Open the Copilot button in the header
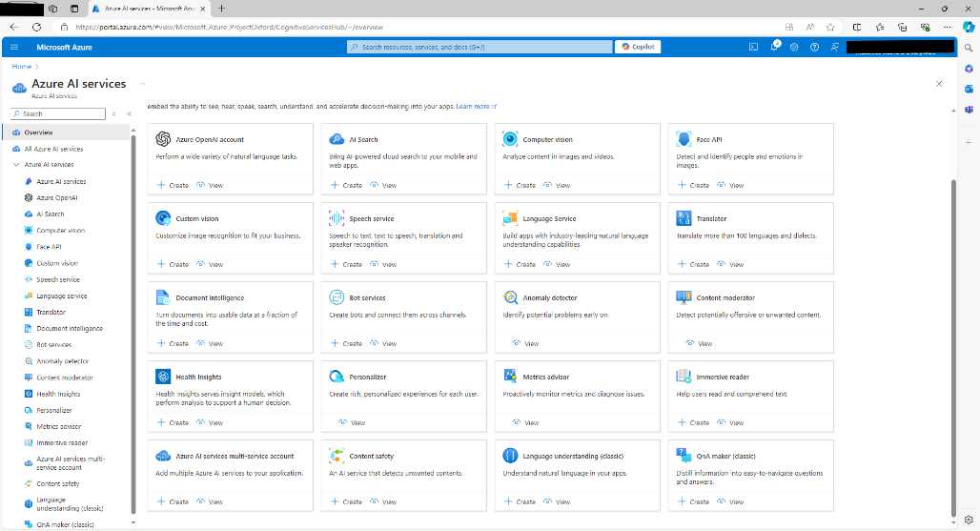This screenshot has width=980, height=531. pyautogui.click(x=638, y=47)
